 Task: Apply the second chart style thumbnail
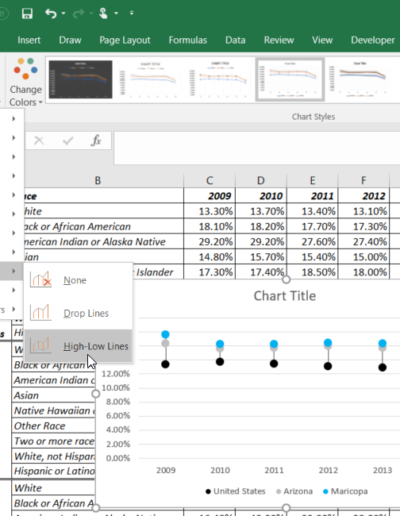click(x=150, y=79)
